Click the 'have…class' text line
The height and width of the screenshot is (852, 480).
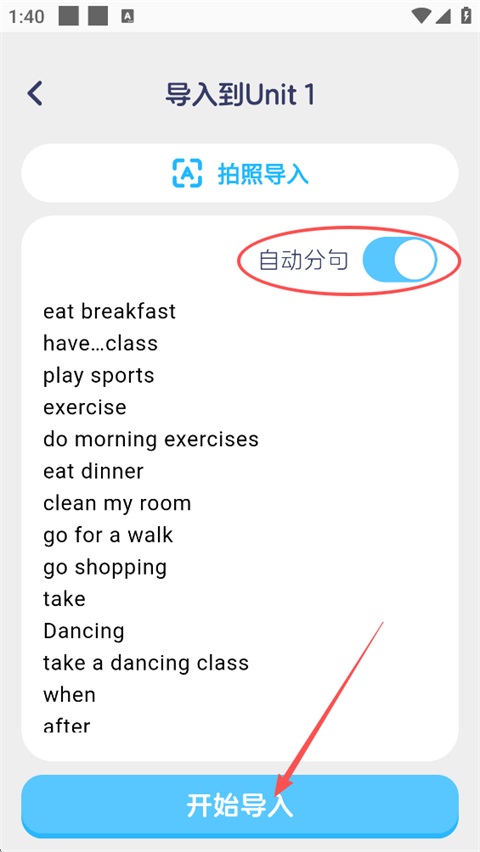coord(100,343)
